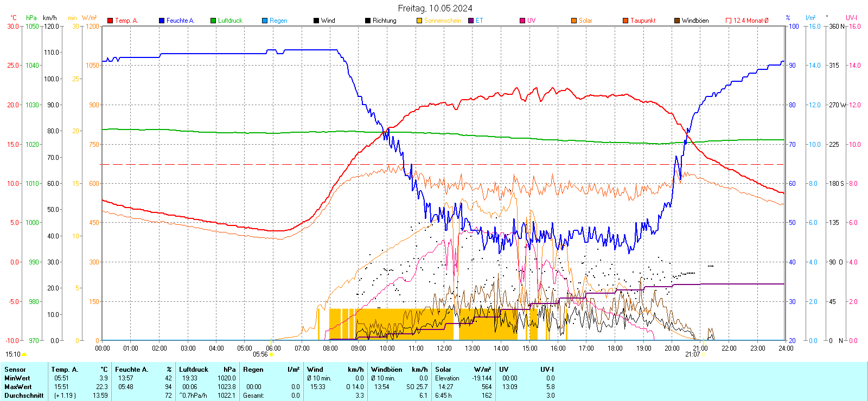This screenshot has height=401, width=868.
Task: Click the black Wind legend square
Action: point(316,21)
